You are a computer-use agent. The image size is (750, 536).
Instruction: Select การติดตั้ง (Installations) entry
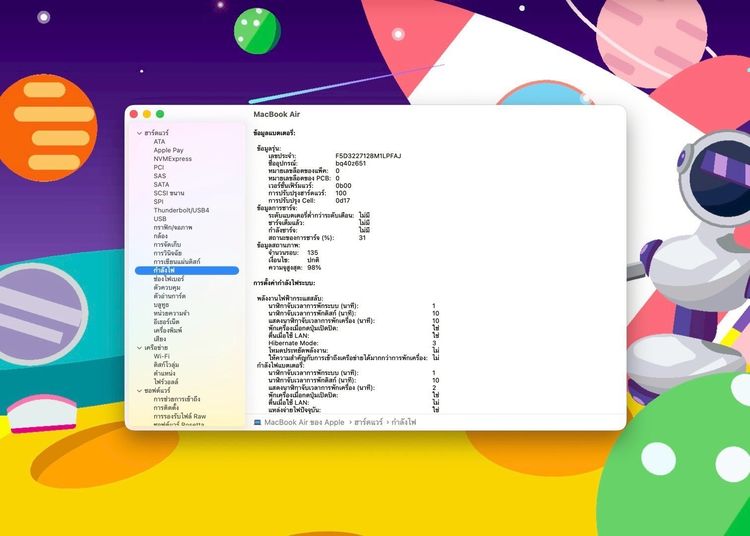(x=166, y=408)
